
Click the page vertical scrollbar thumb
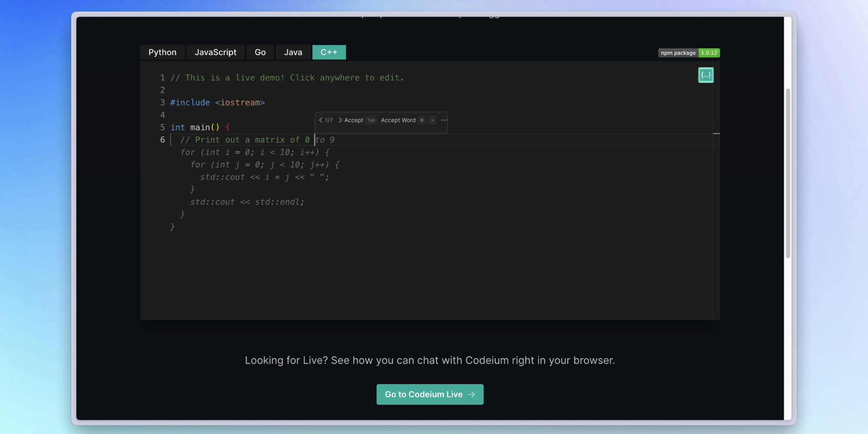click(x=788, y=173)
